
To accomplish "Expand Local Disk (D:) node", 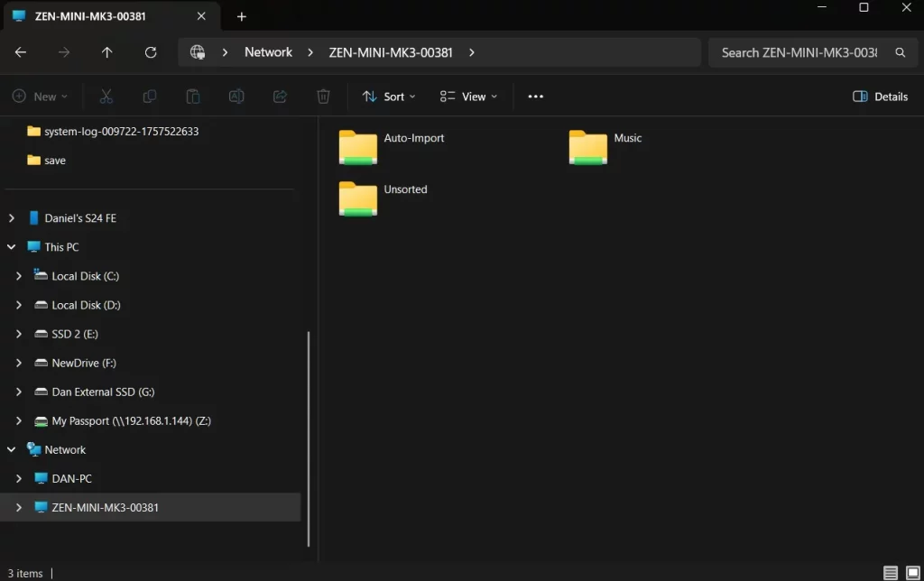I will click(x=19, y=305).
